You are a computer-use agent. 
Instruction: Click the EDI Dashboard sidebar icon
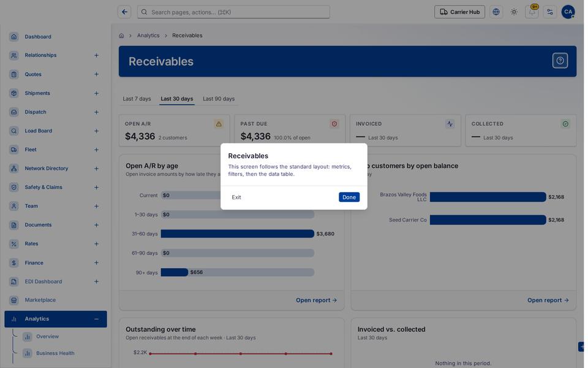click(14, 282)
